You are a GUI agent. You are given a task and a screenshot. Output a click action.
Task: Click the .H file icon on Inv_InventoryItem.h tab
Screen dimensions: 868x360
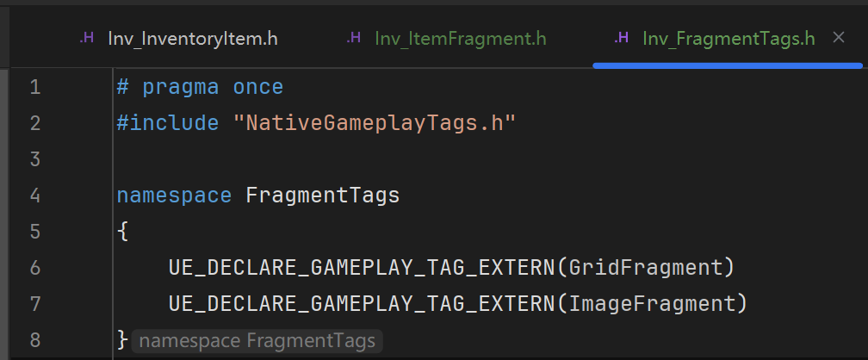87,38
